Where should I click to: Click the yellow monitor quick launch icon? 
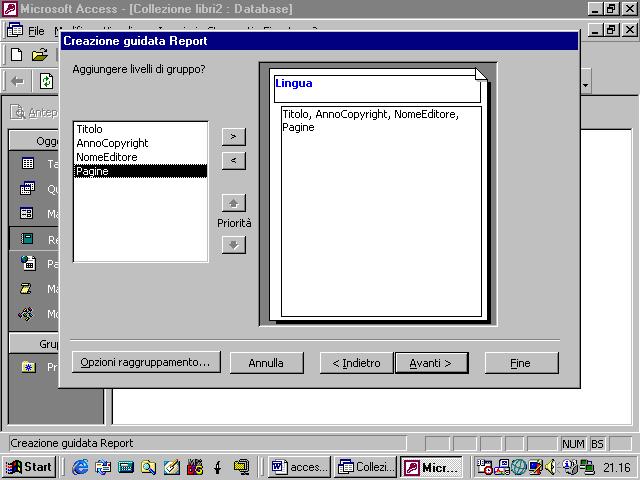242,467
